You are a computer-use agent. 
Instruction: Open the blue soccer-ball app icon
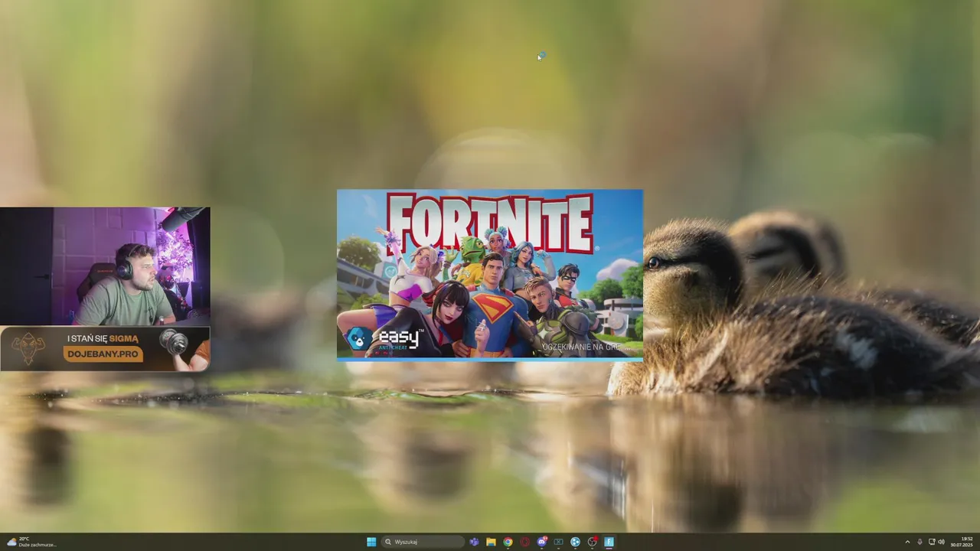[x=575, y=542]
